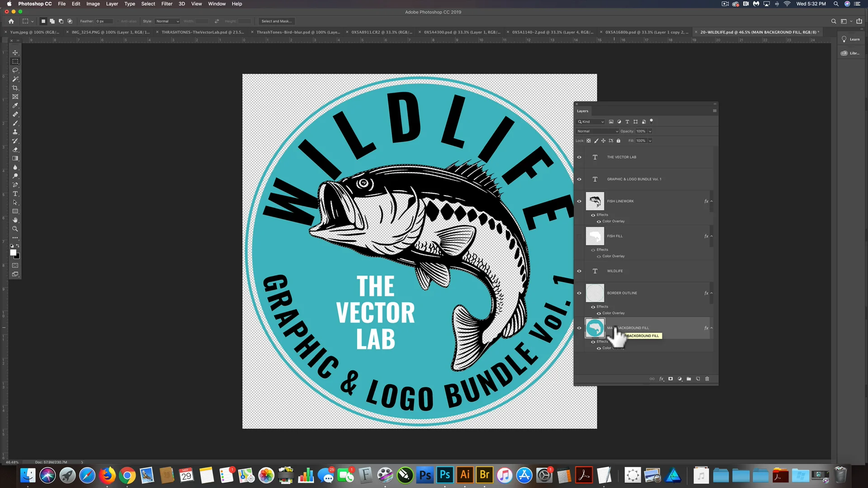Viewport: 868px width, 488px height.
Task: Create a new layer in the Layers panel
Action: tap(698, 379)
